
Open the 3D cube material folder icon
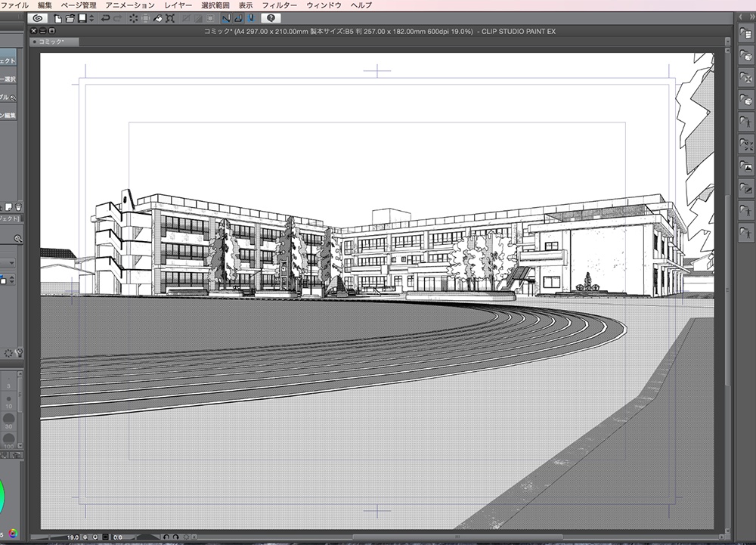pos(745,56)
